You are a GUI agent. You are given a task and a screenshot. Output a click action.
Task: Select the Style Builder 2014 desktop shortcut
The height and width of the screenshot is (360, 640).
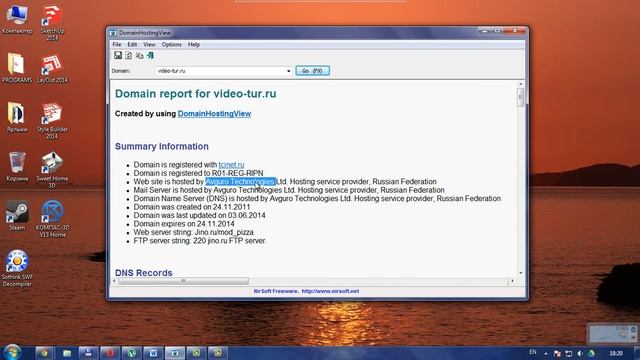(52, 121)
